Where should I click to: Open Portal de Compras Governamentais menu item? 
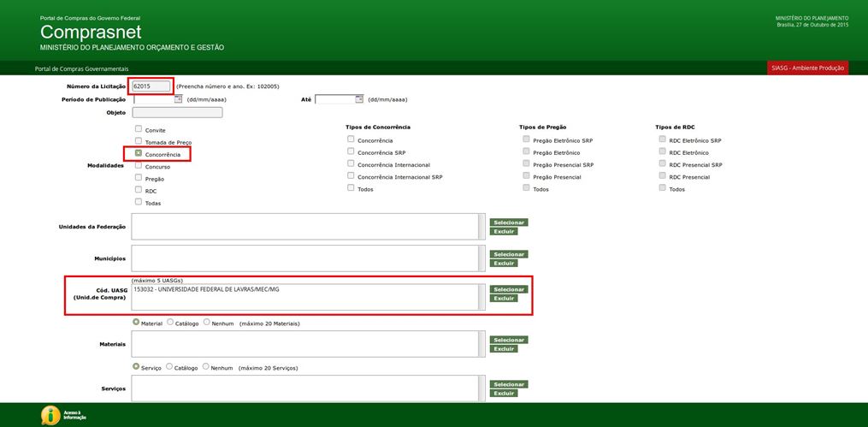[81, 68]
